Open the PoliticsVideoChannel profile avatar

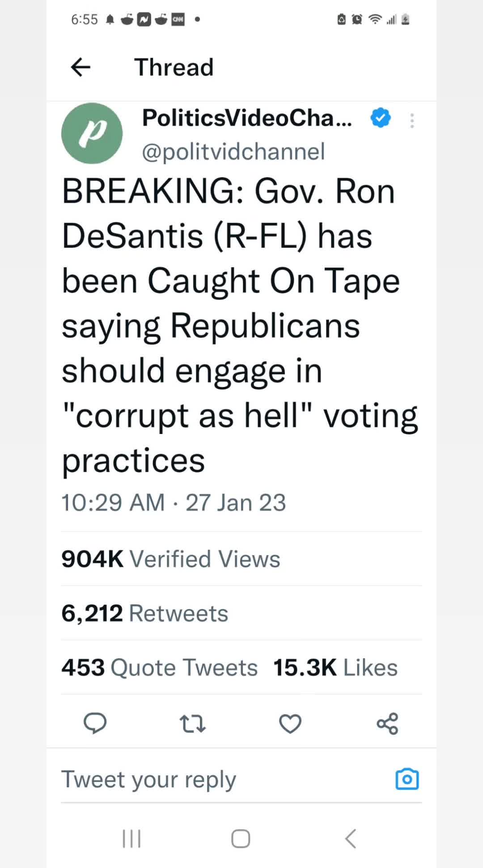pos(92,133)
